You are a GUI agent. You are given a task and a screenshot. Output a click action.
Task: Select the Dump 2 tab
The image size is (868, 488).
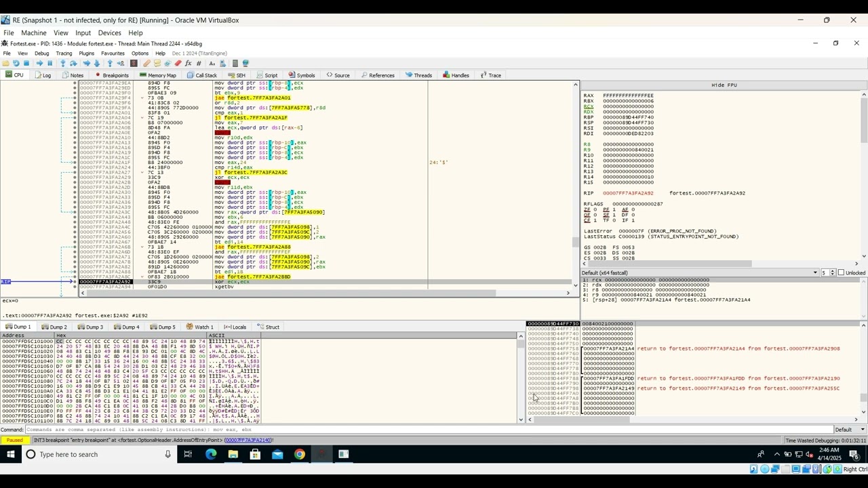[x=55, y=327]
